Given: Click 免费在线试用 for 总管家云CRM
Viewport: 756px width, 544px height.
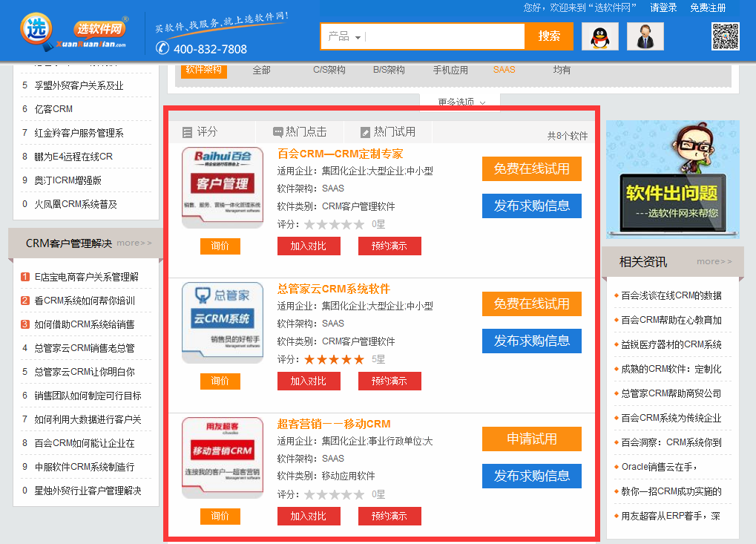Looking at the screenshot, I should coord(532,304).
